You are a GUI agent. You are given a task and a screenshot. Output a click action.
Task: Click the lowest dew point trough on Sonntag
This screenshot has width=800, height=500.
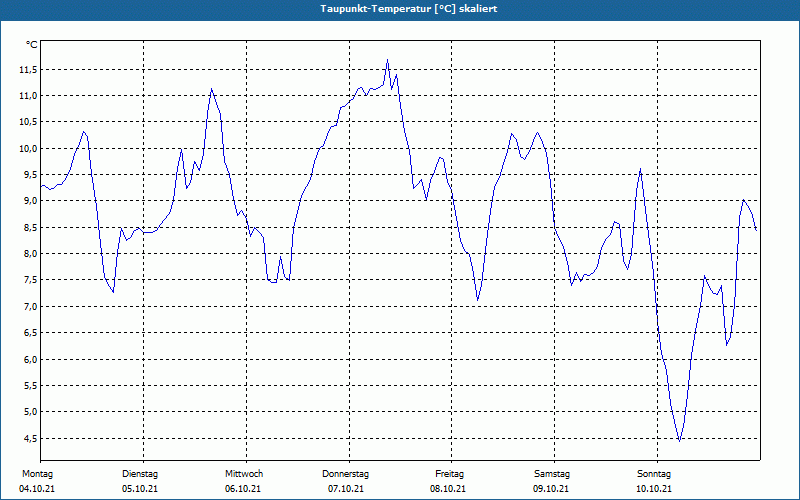(x=680, y=441)
